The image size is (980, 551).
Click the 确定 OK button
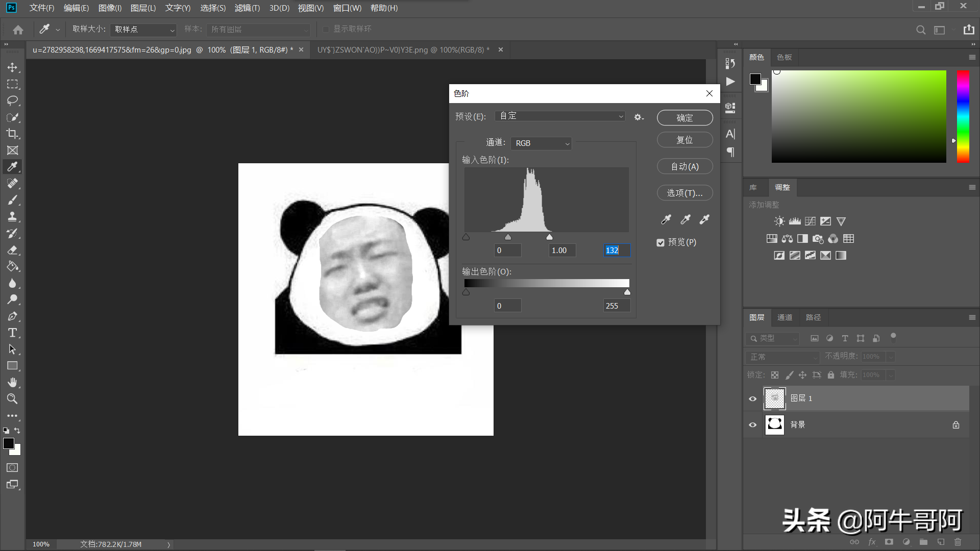click(x=684, y=118)
